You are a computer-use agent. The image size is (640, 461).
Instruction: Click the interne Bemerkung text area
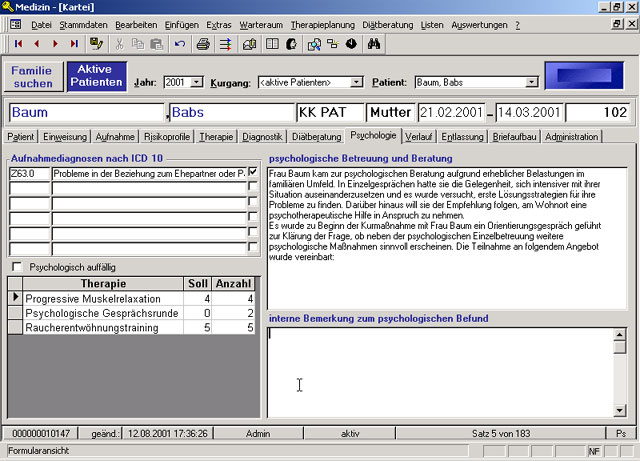[441, 372]
